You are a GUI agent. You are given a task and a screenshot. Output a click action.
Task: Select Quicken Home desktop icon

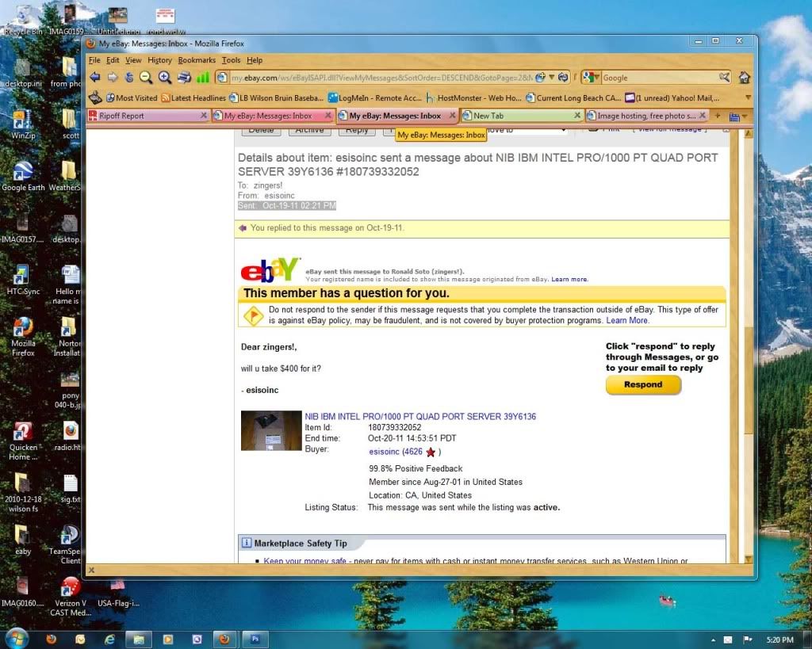tap(23, 441)
